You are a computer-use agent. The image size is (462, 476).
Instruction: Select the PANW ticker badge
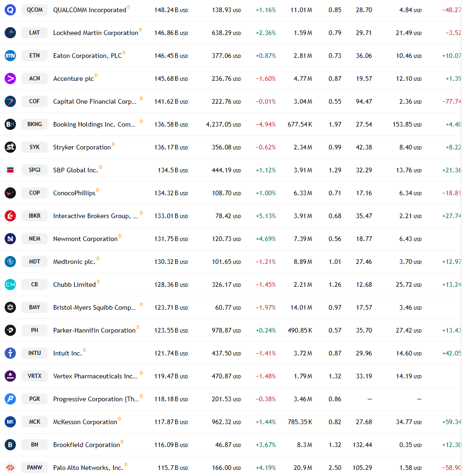coord(35,468)
